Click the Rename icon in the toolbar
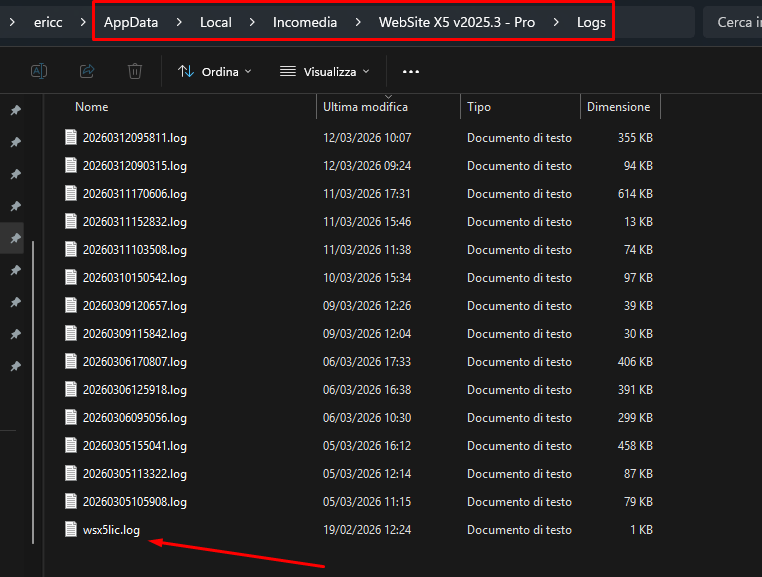762x577 pixels. 39,71
